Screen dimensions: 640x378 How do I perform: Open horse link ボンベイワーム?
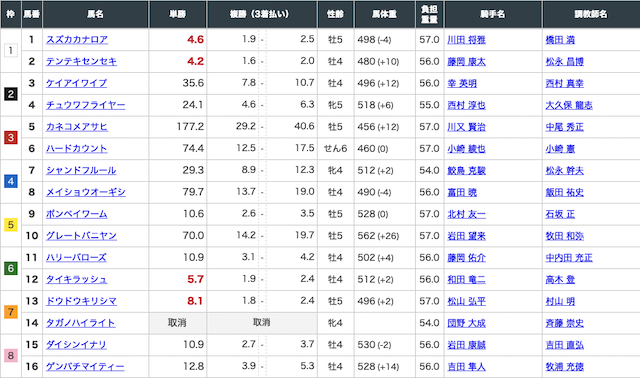tap(76, 214)
